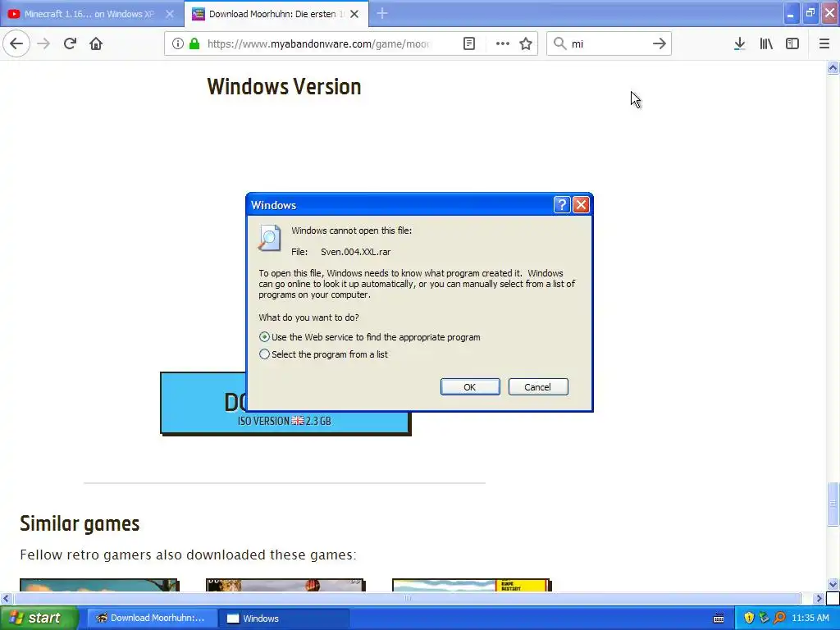This screenshot has width=840, height=630.
Task: Click the keyboard tray icon
Action: 719,619
